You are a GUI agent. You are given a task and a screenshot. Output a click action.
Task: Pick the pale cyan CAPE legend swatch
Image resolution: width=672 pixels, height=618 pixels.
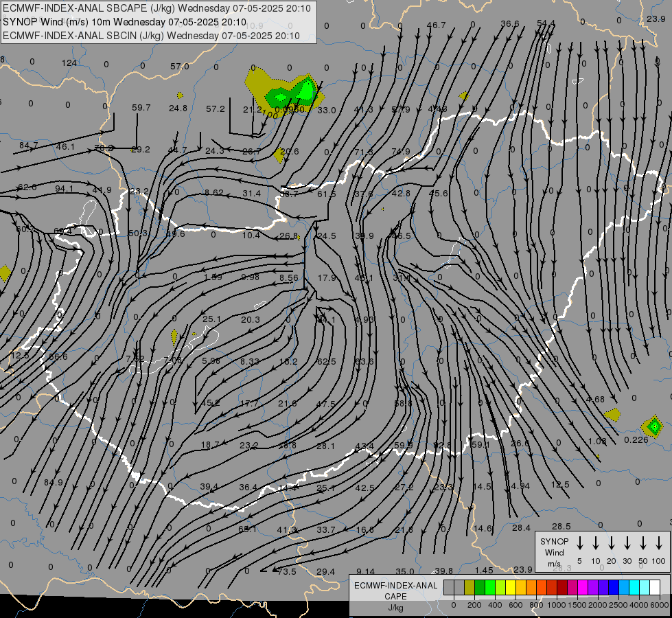(645, 588)
